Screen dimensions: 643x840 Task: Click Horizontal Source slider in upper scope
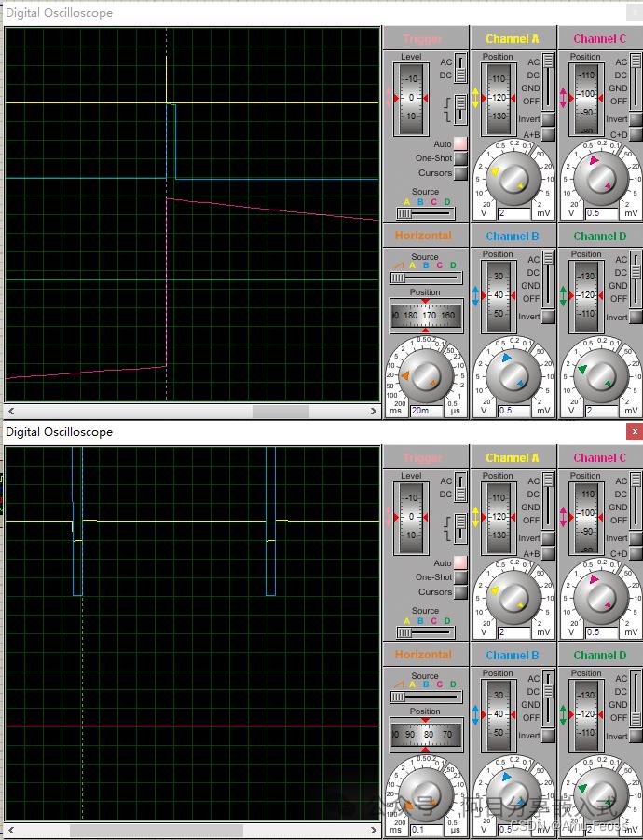[426, 278]
